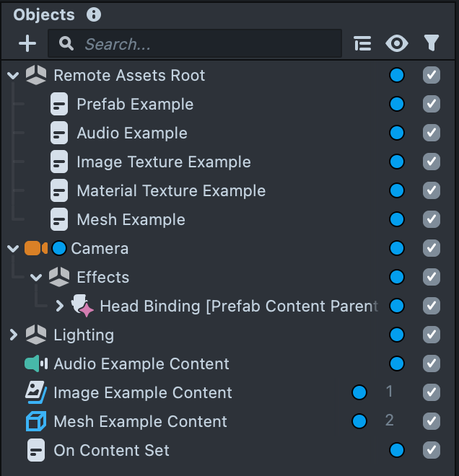
Task: Select the Audio Example tree item
Action: (132, 133)
